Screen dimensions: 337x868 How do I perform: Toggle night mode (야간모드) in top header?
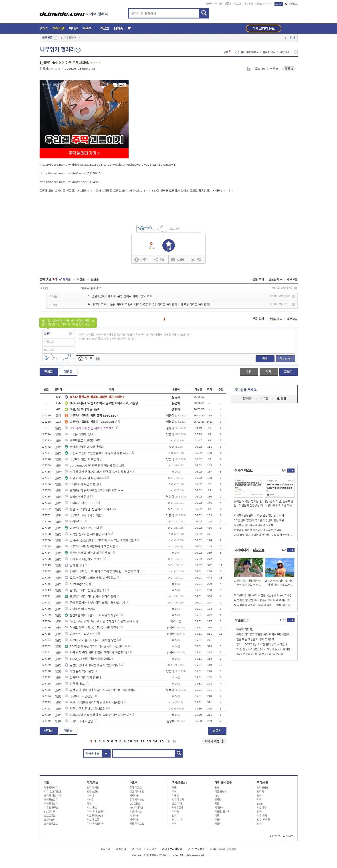point(291,4)
